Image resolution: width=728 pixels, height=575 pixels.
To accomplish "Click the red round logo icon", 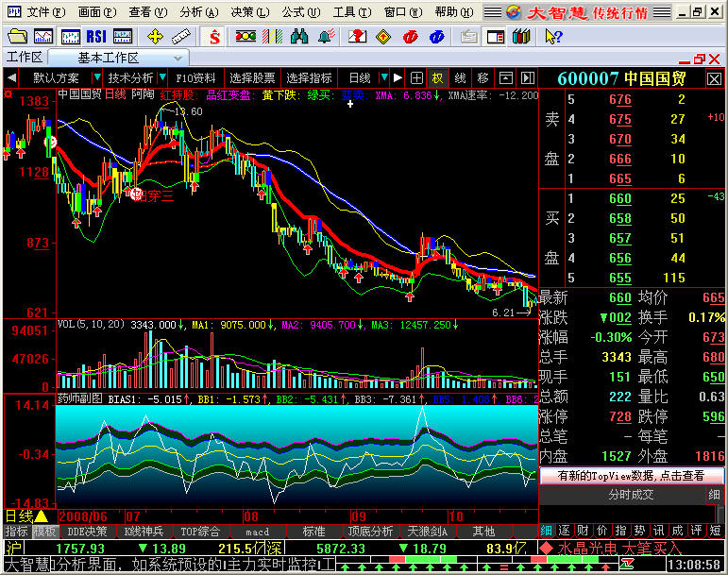I will pos(411,36).
